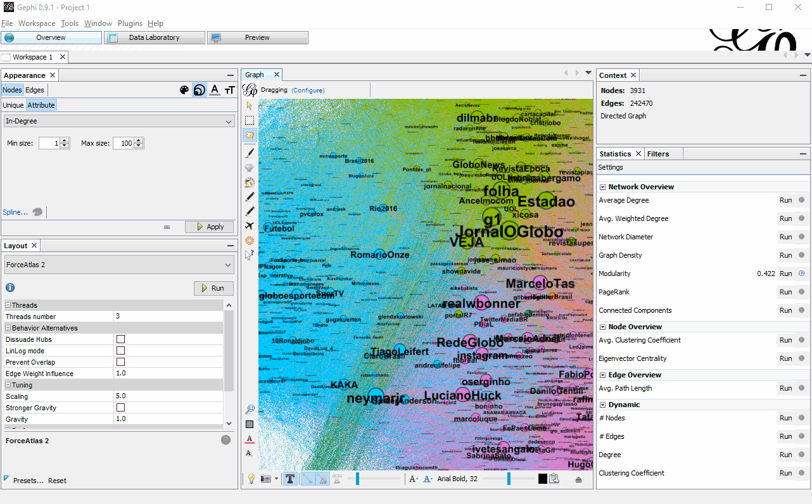Viewport: 812px width, 504px height.
Task: Click the ForceAtlas 2 info icon
Action: [10, 287]
